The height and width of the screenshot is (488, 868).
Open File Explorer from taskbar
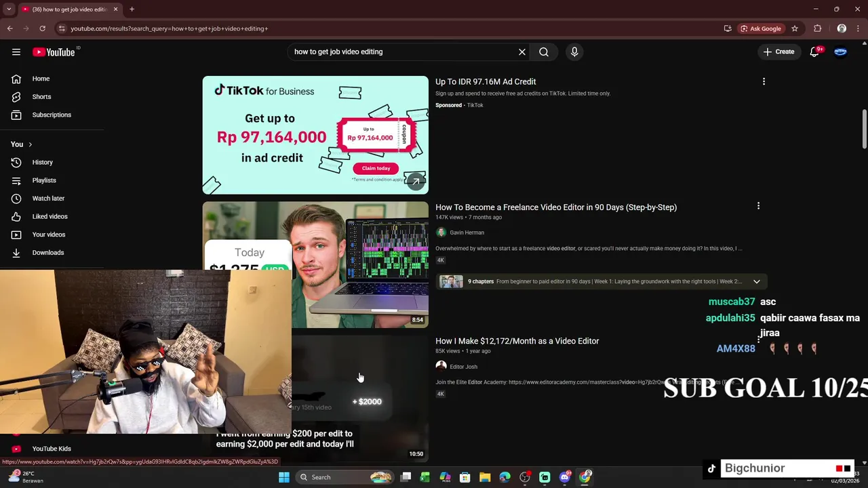[485, 477]
